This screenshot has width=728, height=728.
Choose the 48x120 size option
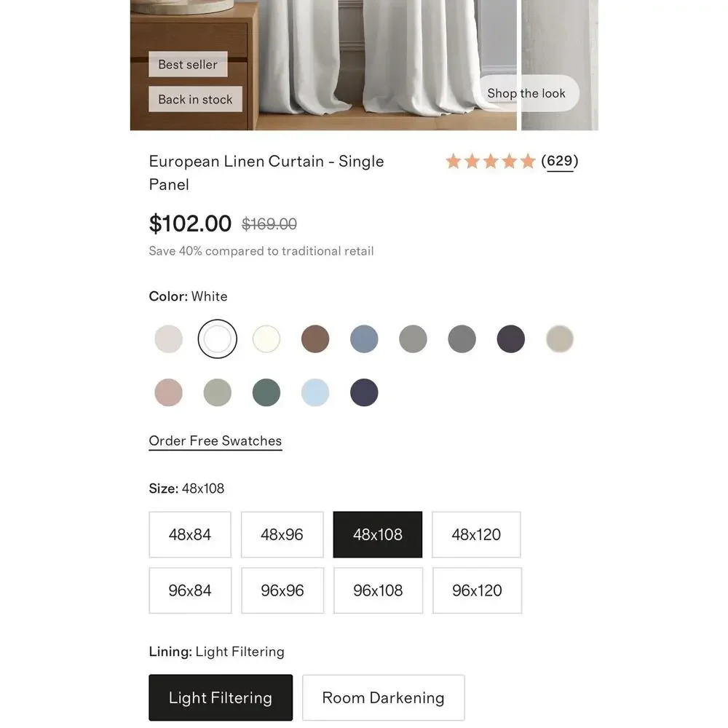pos(476,534)
